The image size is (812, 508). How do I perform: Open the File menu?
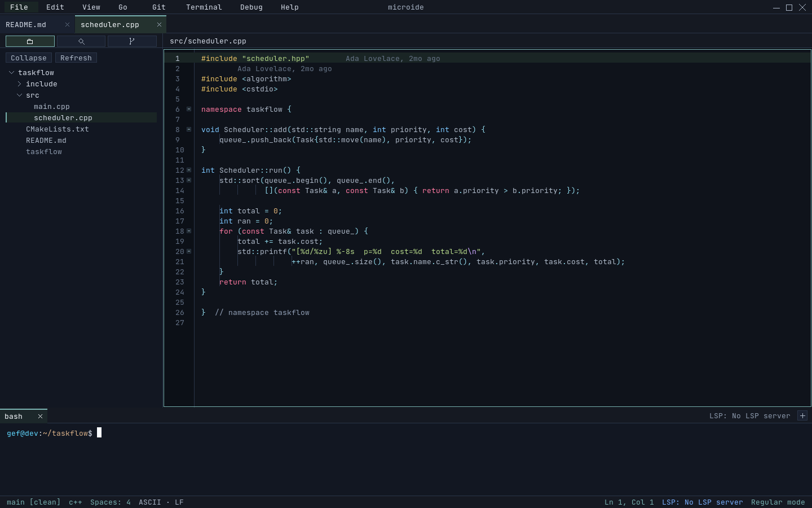click(19, 7)
